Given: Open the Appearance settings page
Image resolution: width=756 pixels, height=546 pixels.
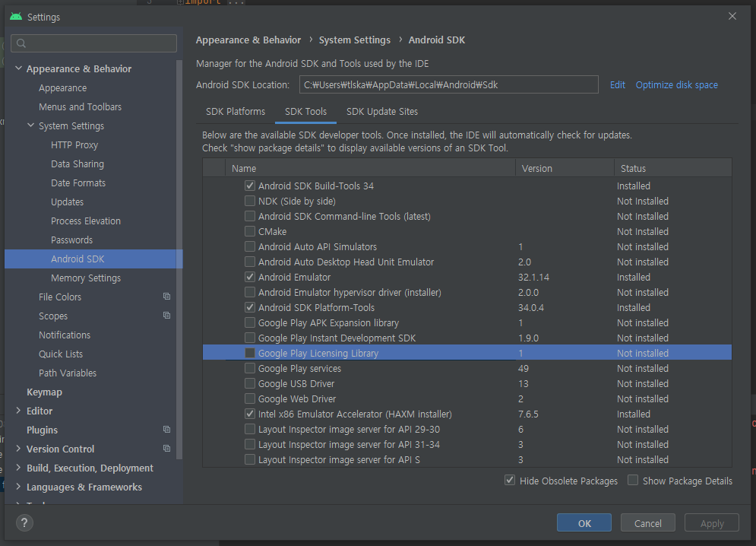Looking at the screenshot, I should (62, 88).
